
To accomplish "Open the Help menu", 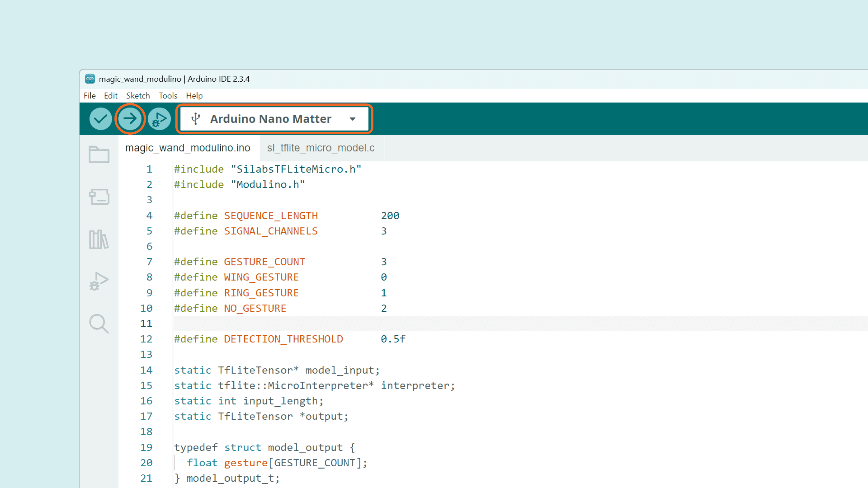I will pyautogui.click(x=194, y=96).
